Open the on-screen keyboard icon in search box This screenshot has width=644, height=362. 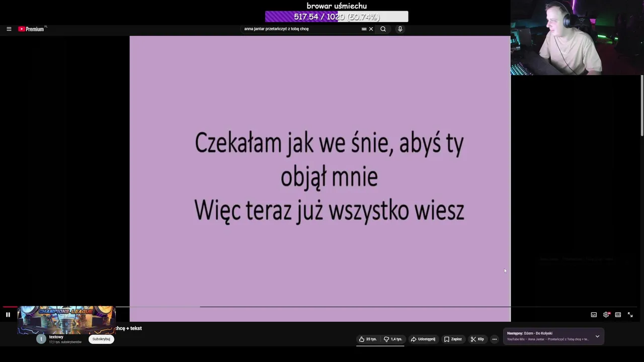pyautogui.click(x=364, y=29)
